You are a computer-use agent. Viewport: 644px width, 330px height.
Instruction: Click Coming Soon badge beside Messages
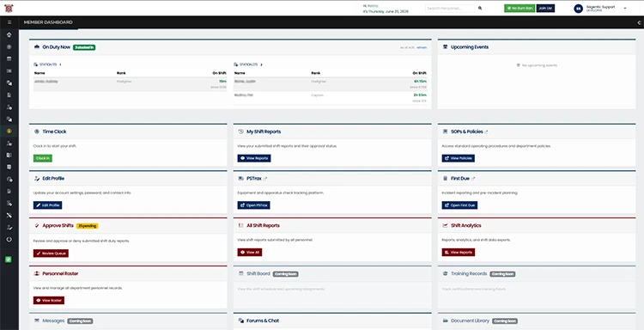click(80, 321)
